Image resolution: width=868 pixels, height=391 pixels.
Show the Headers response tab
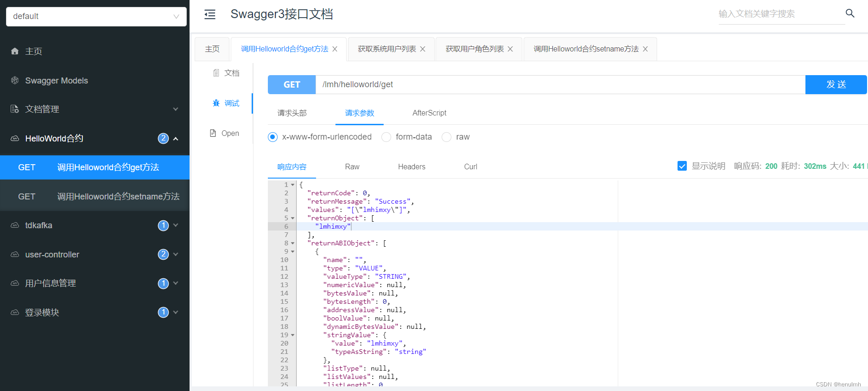tap(412, 167)
